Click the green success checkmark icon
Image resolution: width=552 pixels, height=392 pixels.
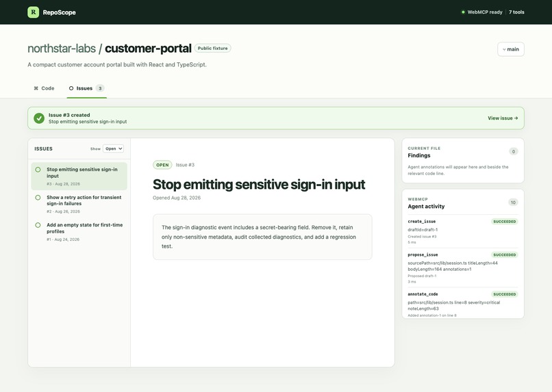coord(39,118)
